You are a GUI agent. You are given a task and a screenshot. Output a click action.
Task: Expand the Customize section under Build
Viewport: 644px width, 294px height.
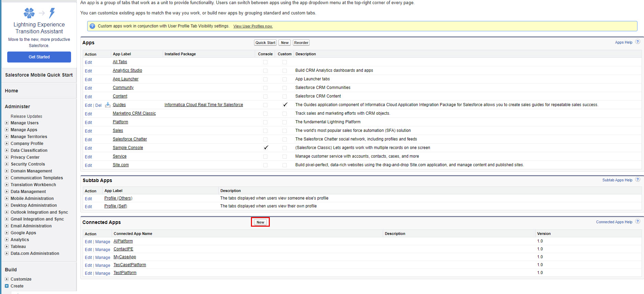[x=7, y=279]
